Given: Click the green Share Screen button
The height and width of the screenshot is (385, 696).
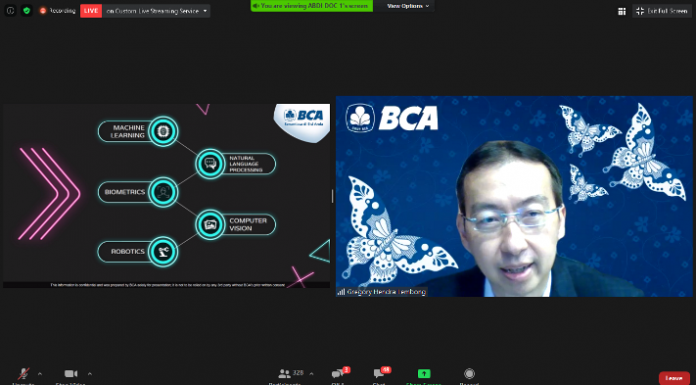Looking at the screenshot, I should click(424, 375).
